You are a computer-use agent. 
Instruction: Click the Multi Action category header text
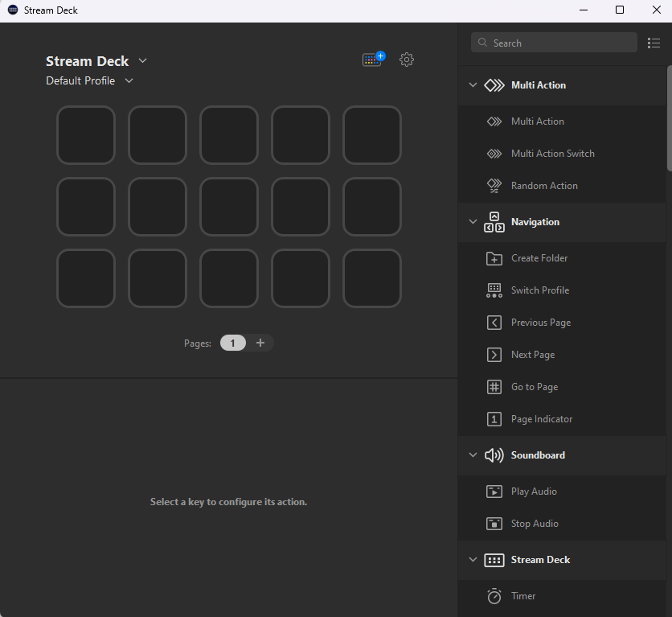(x=539, y=85)
